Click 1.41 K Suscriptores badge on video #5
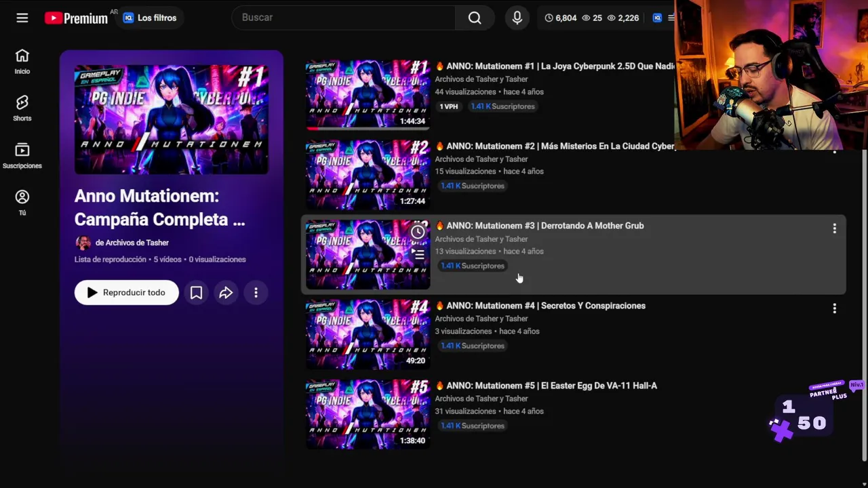 473,426
